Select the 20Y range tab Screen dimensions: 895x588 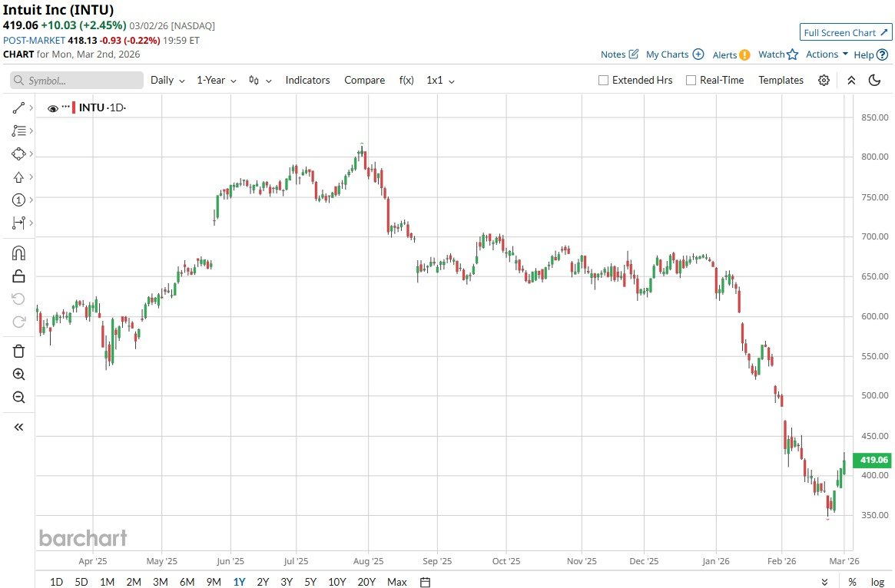pyautogui.click(x=366, y=582)
